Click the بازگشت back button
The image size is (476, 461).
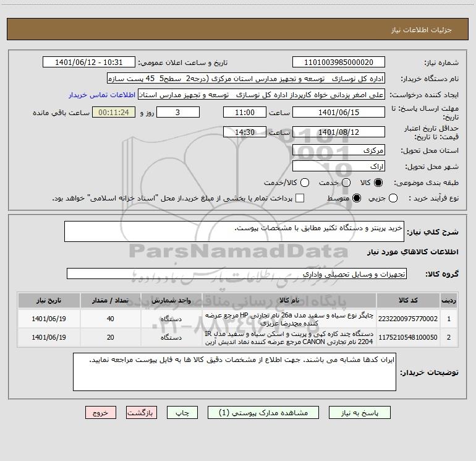(x=142, y=413)
